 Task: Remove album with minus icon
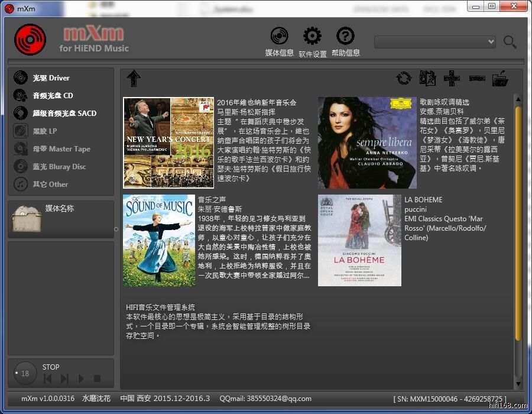pyautogui.click(x=477, y=78)
